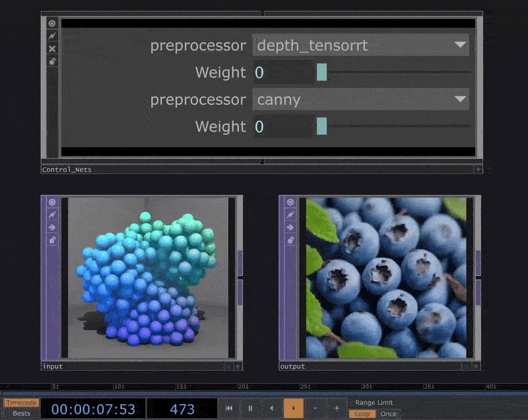Click timeline marker 151
The height and width of the screenshot is (420, 528).
(181, 387)
